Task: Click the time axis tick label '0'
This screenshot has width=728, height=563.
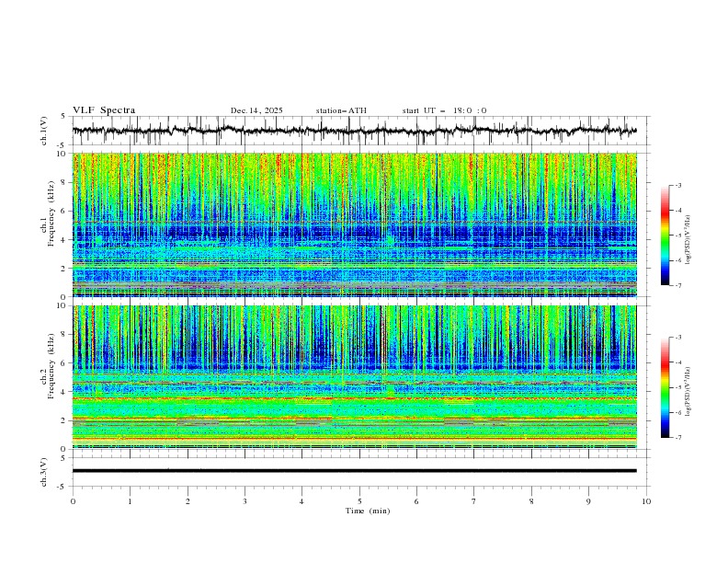Action: click(x=73, y=501)
